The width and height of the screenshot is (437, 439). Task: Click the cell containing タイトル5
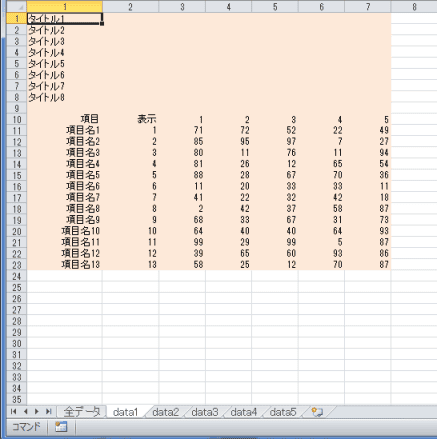pos(65,63)
